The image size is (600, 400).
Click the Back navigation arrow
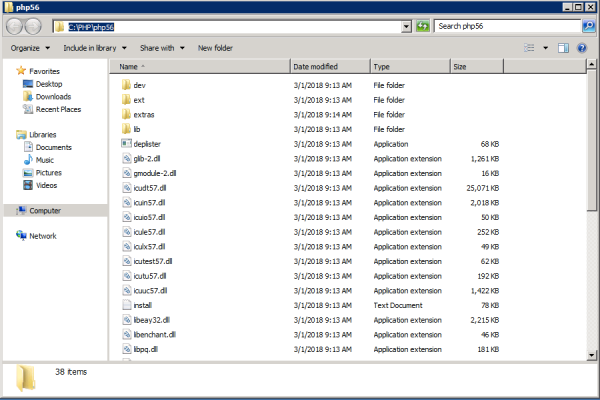[15, 26]
